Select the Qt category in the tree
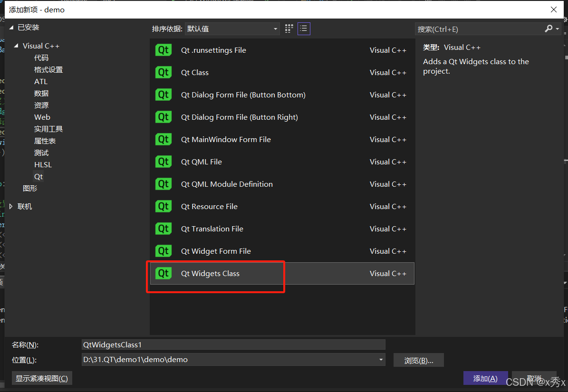This screenshot has height=392, width=568. [x=39, y=177]
